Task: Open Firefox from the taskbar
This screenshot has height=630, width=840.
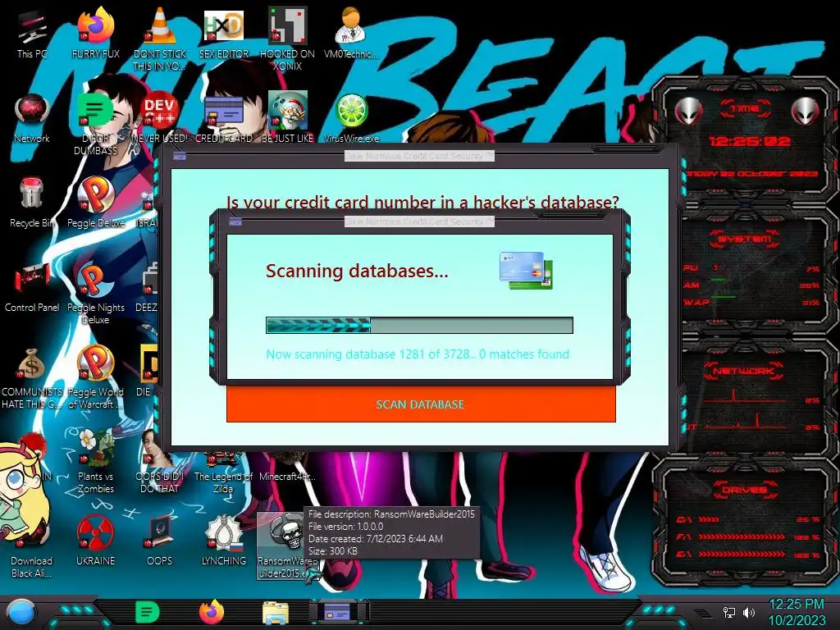Action: click(x=212, y=612)
